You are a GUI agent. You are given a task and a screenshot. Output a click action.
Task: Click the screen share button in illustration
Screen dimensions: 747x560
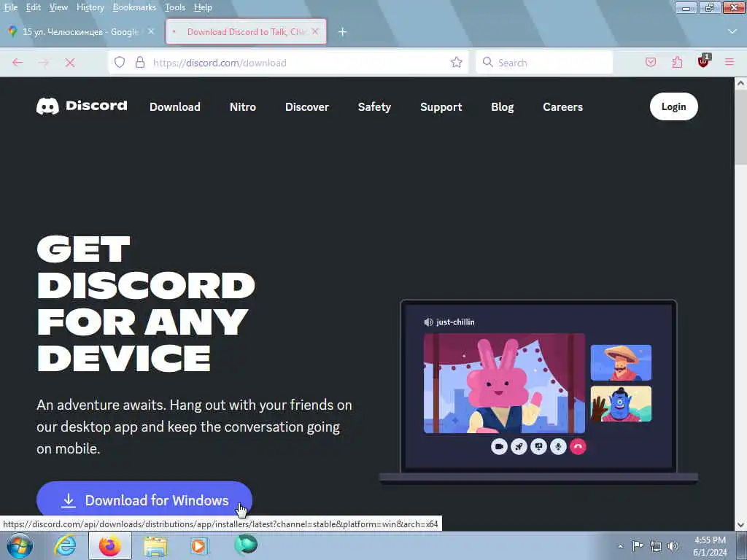point(539,447)
